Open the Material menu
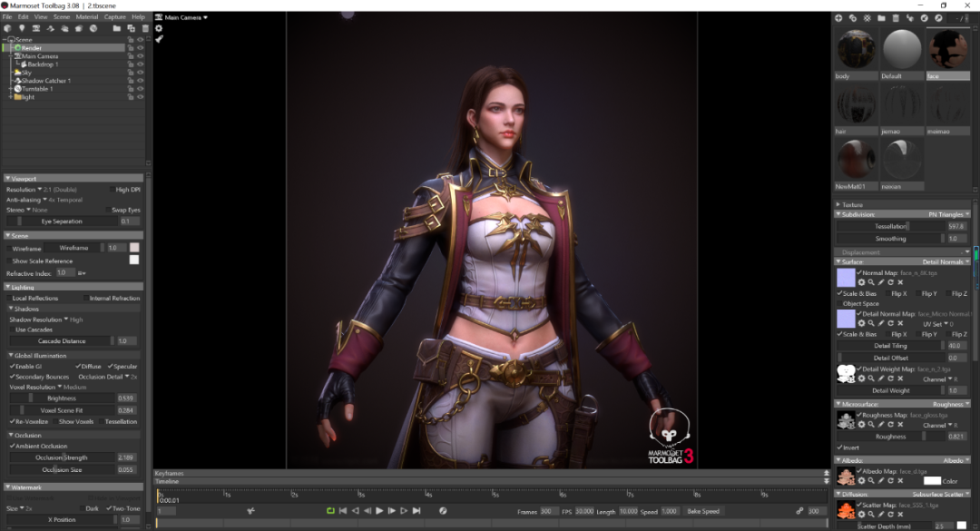980x531 pixels. tap(87, 17)
